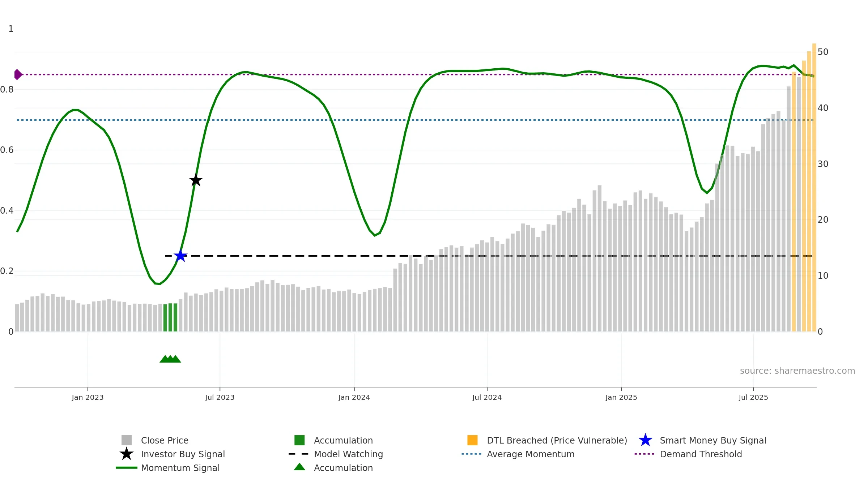Viewport: 868px width, 488px height.
Task: Click the green Momentum Signal legend line
Action: tap(127, 468)
